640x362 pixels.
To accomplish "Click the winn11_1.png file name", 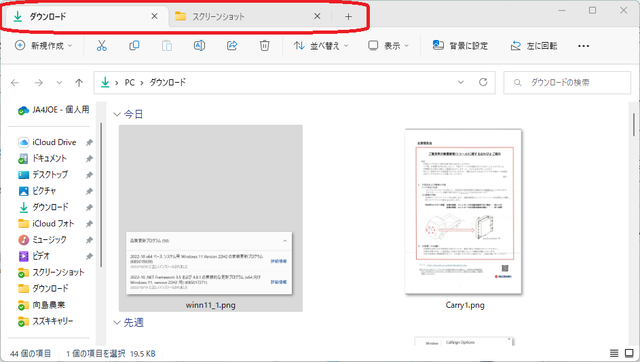I will [211, 305].
